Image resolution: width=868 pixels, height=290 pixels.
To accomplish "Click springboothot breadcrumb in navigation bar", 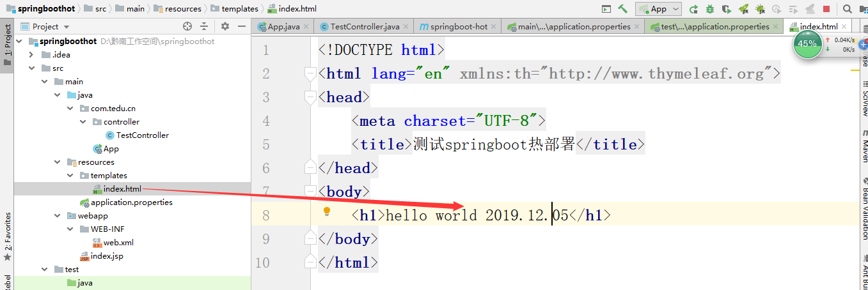I will click(x=40, y=8).
